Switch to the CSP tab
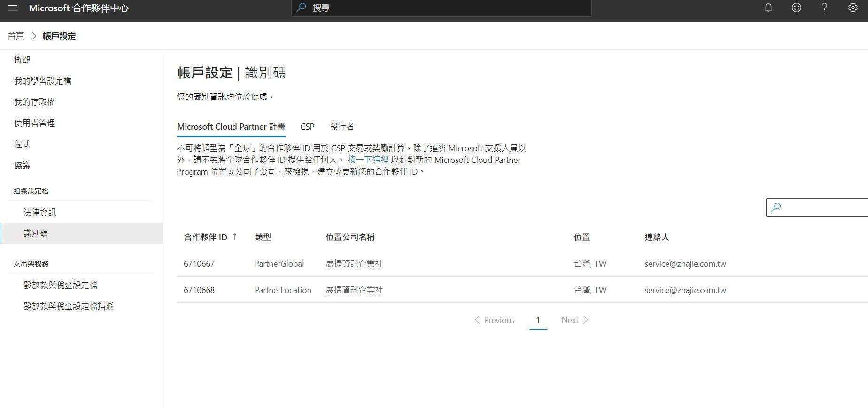 [x=307, y=126]
